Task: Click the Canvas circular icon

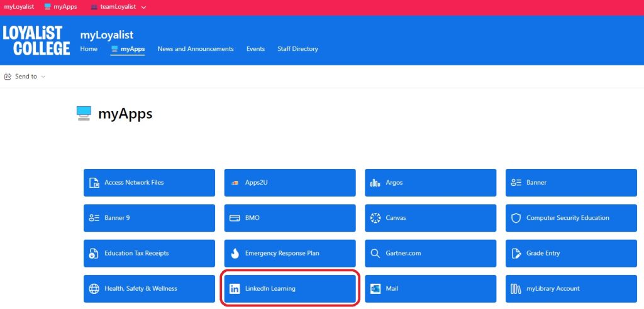Action: click(x=375, y=218)
